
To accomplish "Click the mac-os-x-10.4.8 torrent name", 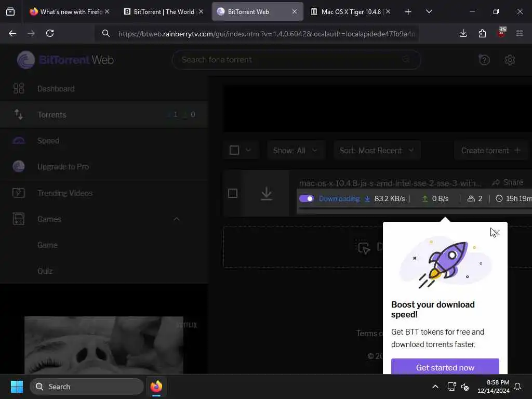I will click(390, 183).
